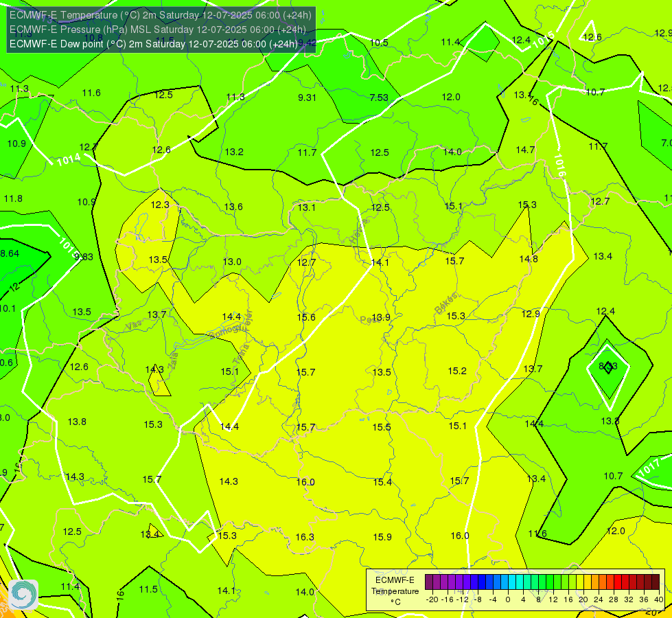Click the 1017 isobar label
This screenshot has height=618, width=672.
[649, 467]
